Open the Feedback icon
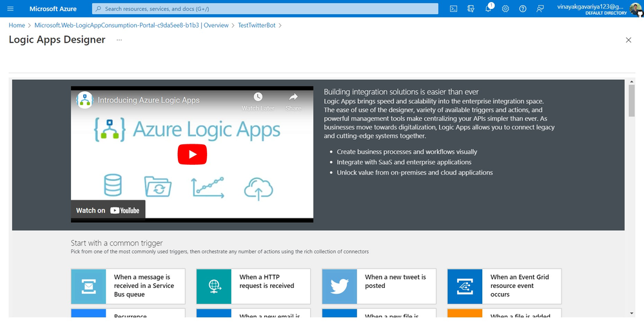 point(540,8)
